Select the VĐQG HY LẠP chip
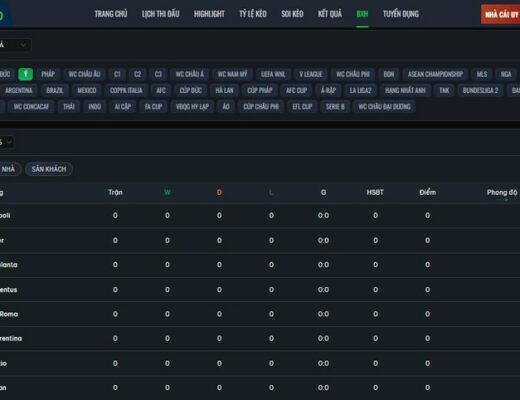520x400 pixels. click(x=192, y=107)
